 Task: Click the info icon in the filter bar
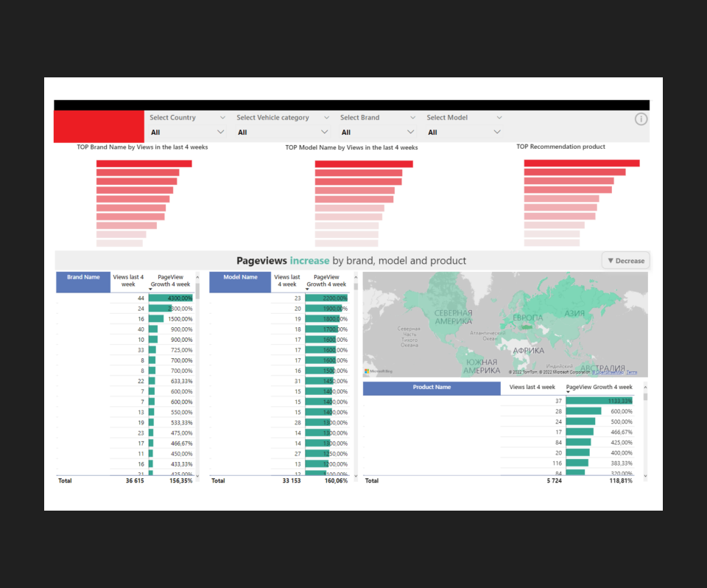(x=641, y=119)
